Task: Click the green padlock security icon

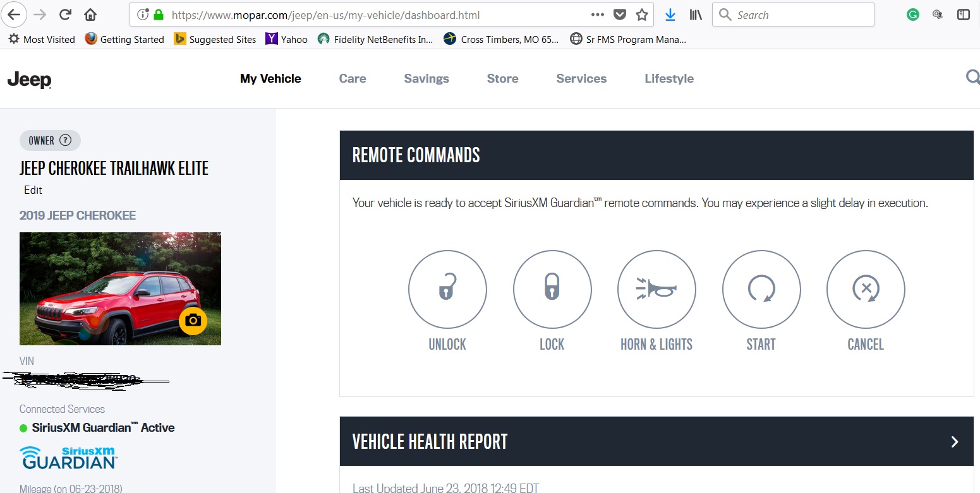Action: pos(158,15)
